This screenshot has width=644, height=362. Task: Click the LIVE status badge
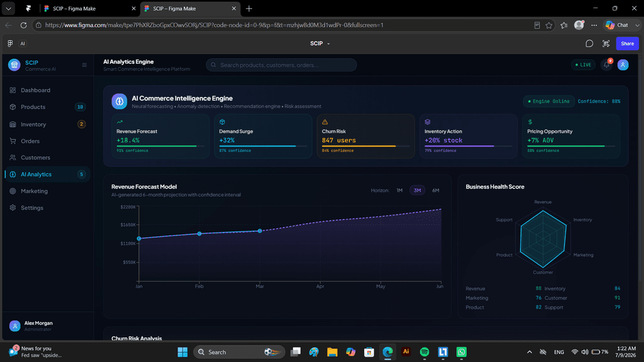coord(583,65)
